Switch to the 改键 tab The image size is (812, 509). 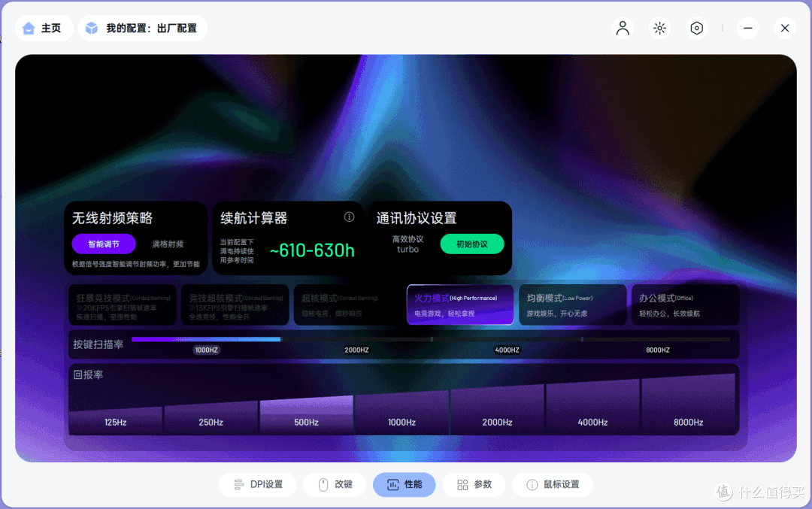pyautogui.click(x=335, y=485)
